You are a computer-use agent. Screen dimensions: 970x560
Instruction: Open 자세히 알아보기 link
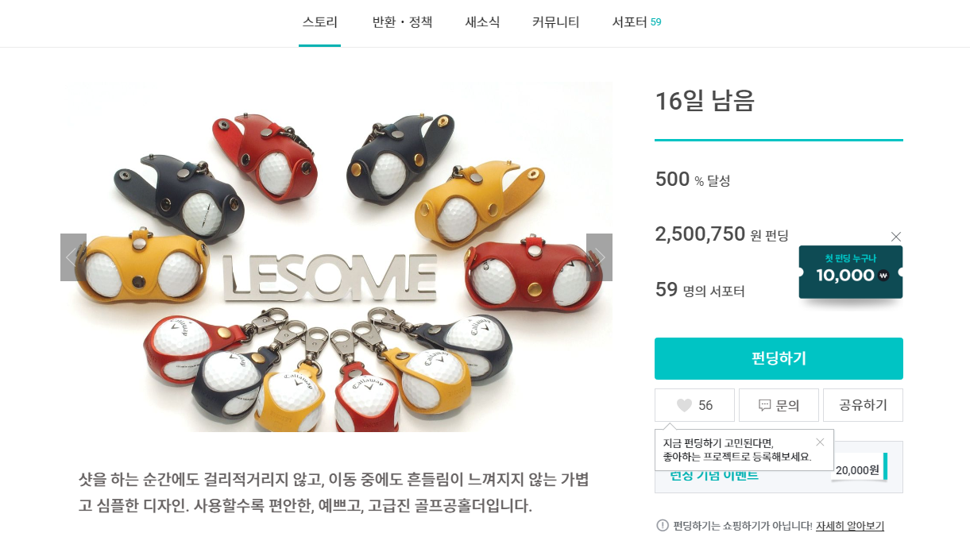pos(850,526)
